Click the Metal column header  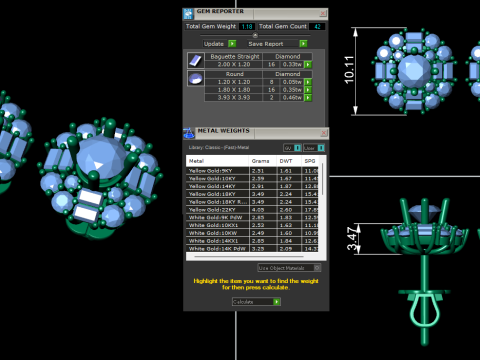[217, 161]
